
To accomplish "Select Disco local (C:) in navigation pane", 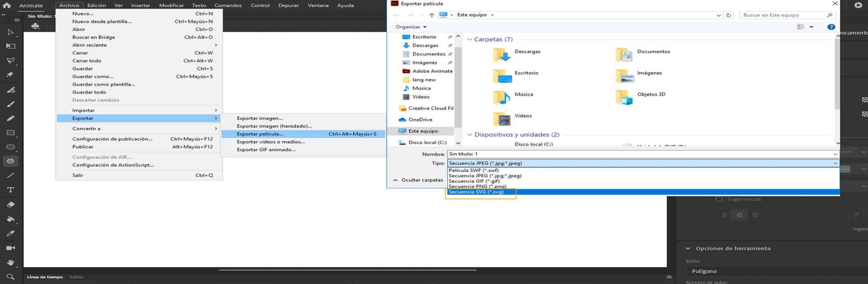I will coord(422,143).
